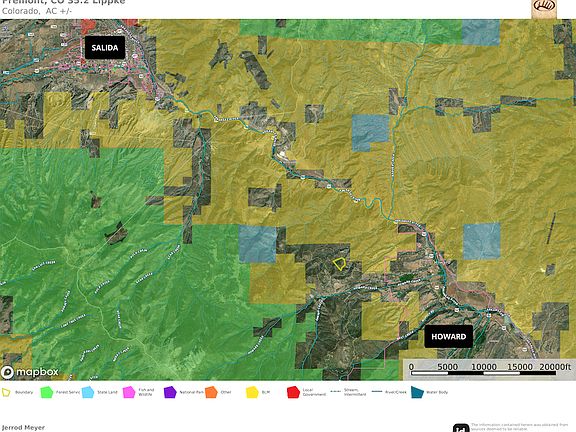Click the 'Local Government' legend label
The height and width of the screenshot is (432, 576).
click(314, 392)
